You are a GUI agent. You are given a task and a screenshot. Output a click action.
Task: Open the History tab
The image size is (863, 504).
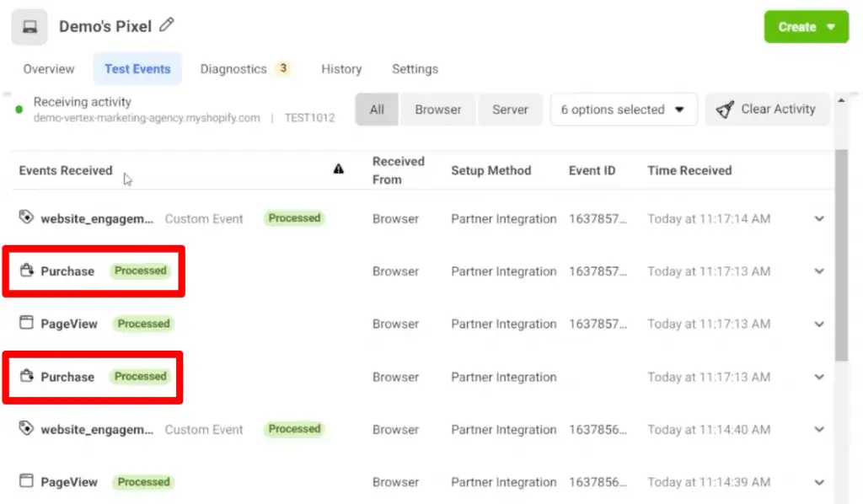tap(340, 68)
